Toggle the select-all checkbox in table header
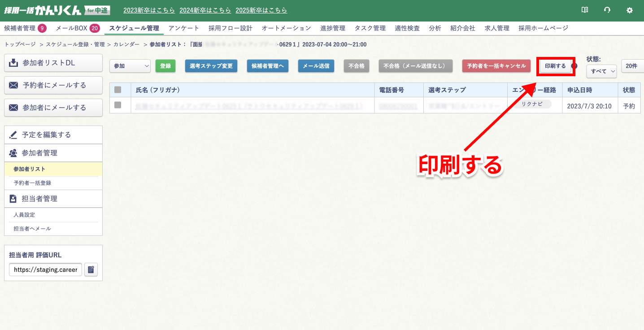This screenshot has height=330, width=644. tap(118, 90)
